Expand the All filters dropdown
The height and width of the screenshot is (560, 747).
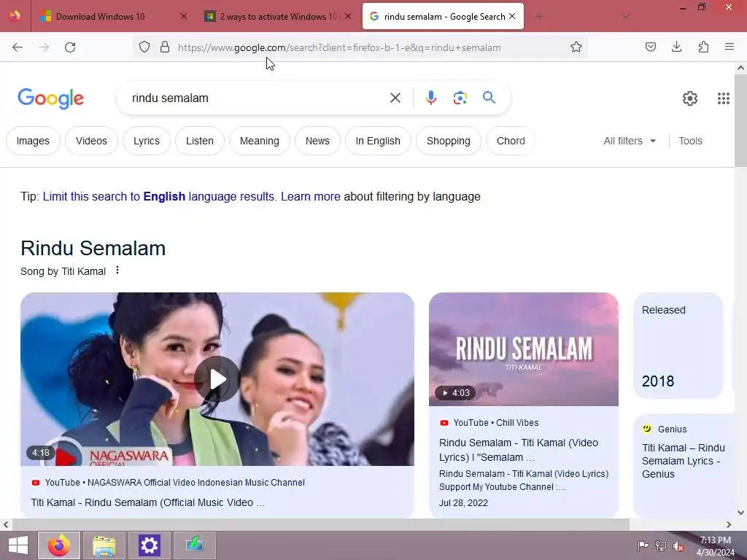630,141
